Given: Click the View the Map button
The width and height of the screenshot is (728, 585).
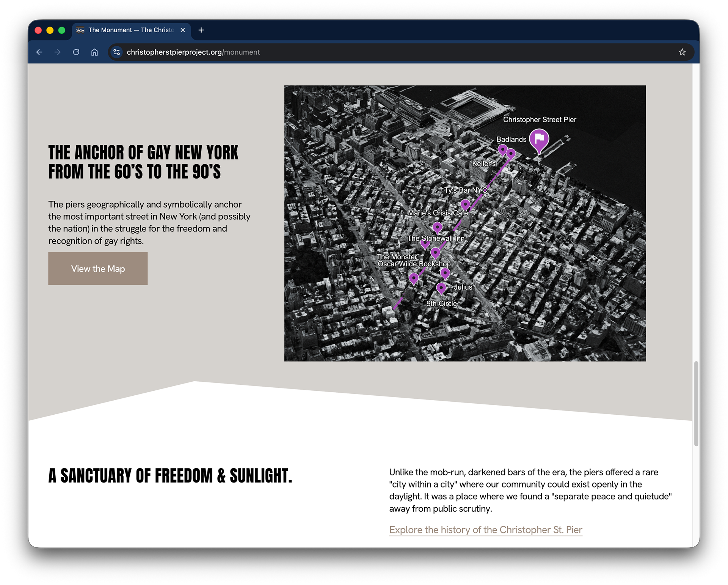Looking at the screenshot, I should [x=98, y=269].
